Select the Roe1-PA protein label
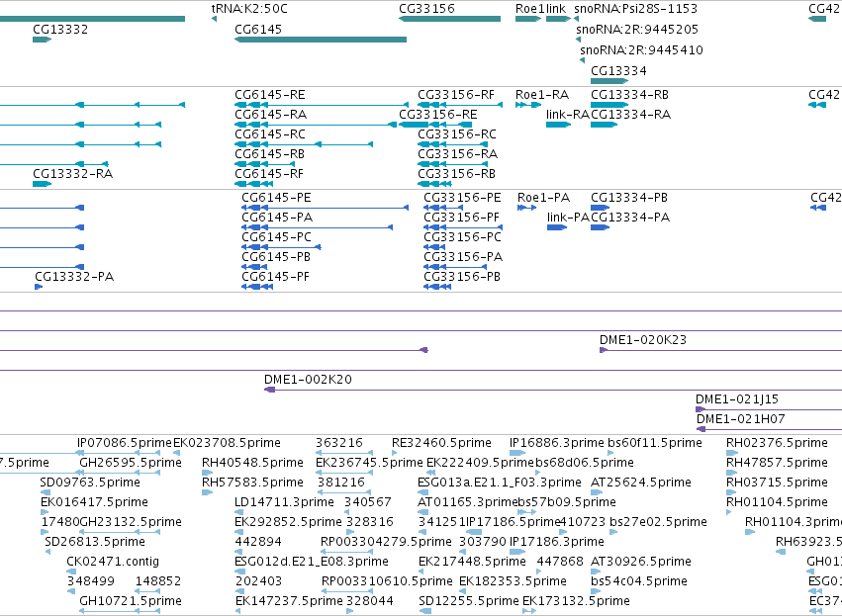 (543, 198)
